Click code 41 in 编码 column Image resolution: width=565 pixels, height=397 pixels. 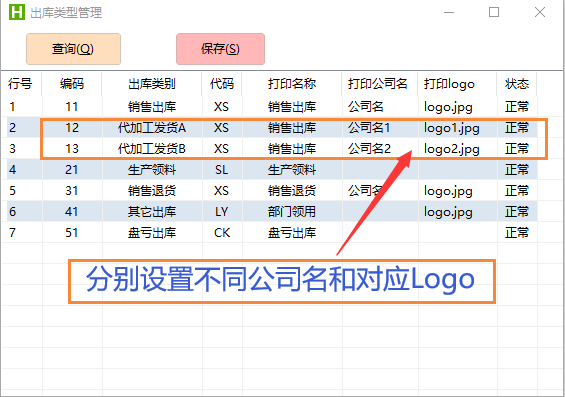coord(72,211)
